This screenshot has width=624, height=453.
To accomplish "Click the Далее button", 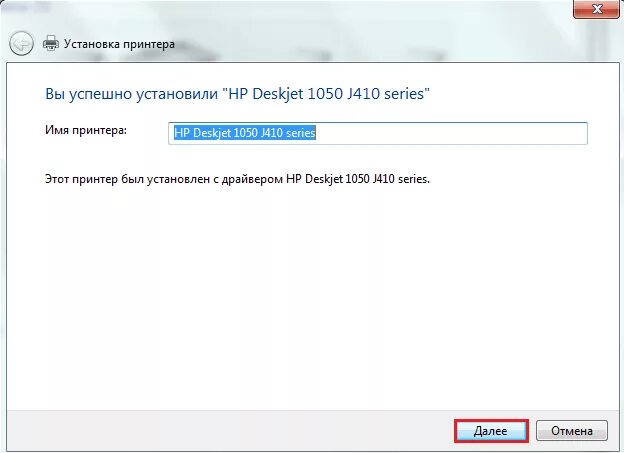I will (x=491, y=431).
